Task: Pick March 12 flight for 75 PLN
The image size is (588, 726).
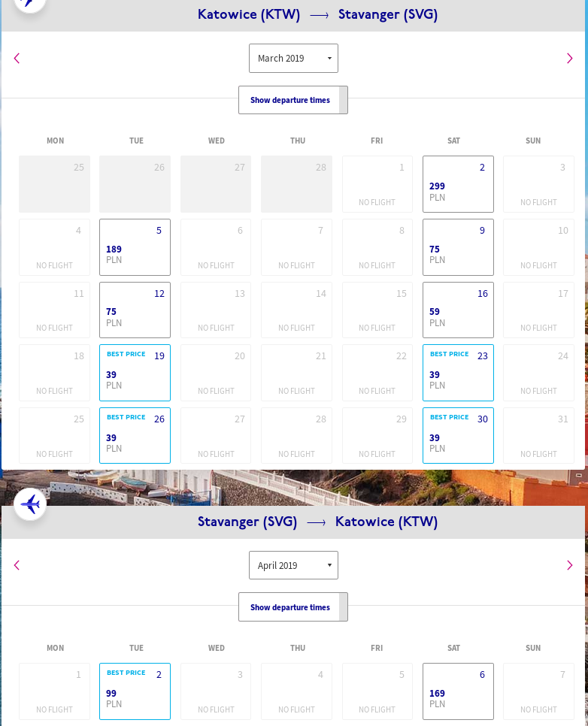Action: 135,310
